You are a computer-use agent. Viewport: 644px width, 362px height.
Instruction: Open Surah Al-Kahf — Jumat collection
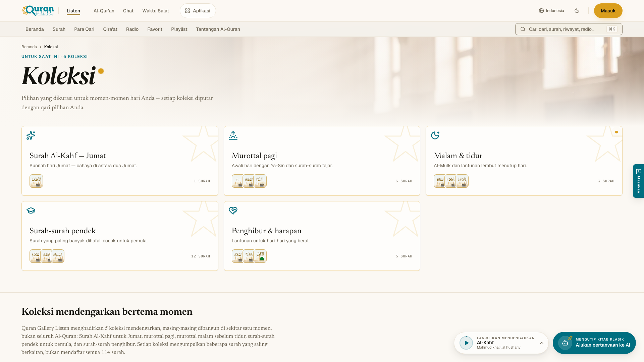point(120,161)
